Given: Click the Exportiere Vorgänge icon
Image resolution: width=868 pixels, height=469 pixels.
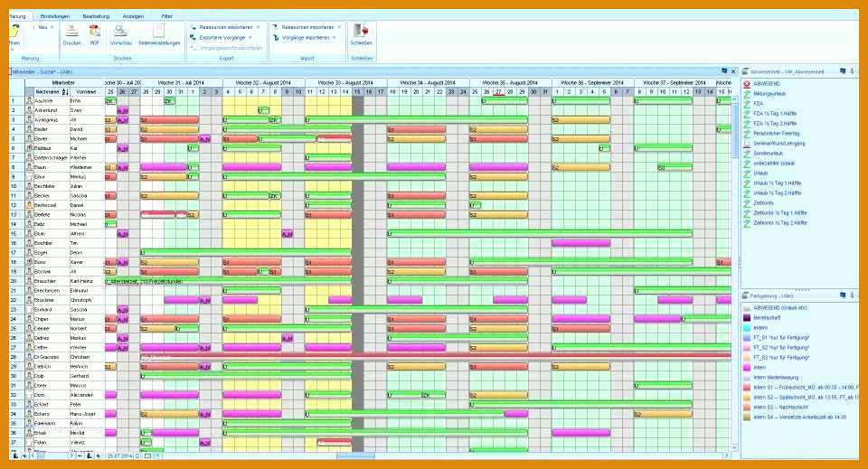Looking at the screenshot, I should [193, 38].
